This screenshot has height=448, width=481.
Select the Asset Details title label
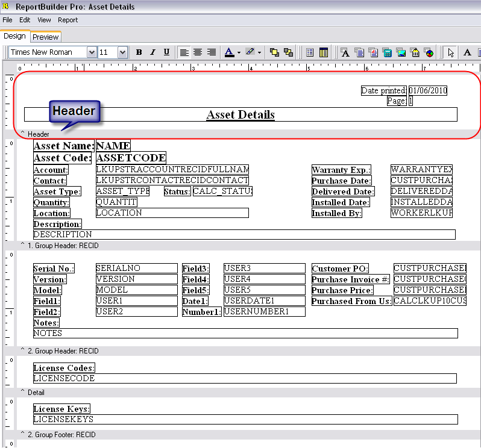click(x=241, y=114)
